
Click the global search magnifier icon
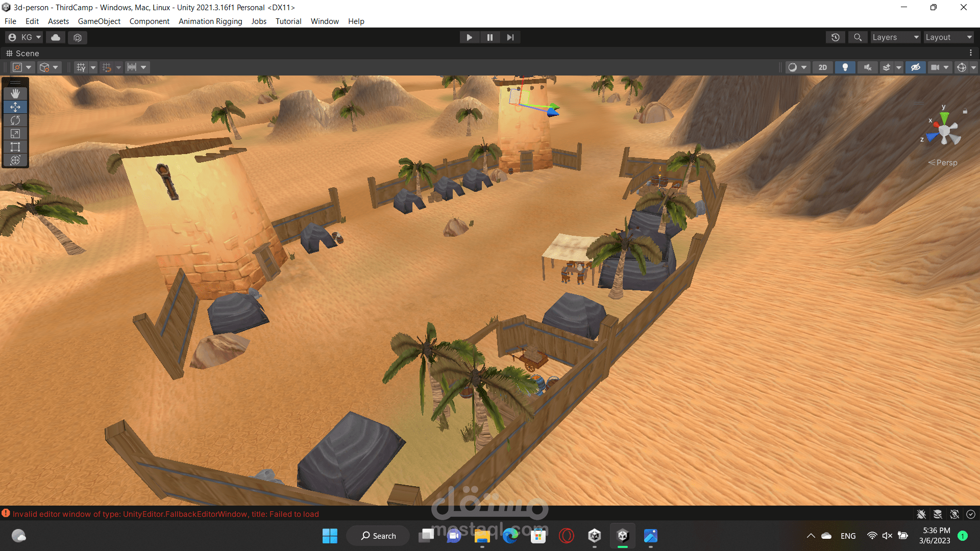[857, 37]
